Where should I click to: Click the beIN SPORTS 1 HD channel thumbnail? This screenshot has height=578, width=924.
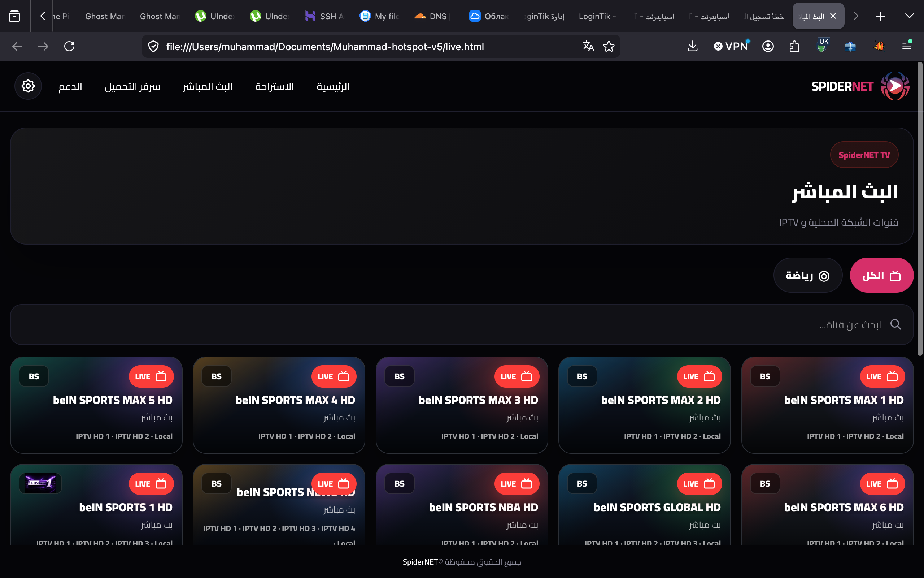[x=40, y=484]
